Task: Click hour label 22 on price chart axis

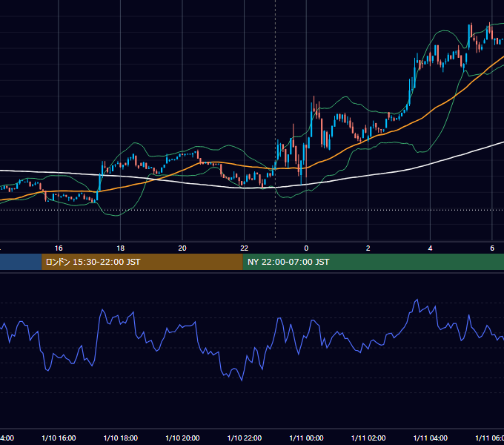Action: [245, 248]
